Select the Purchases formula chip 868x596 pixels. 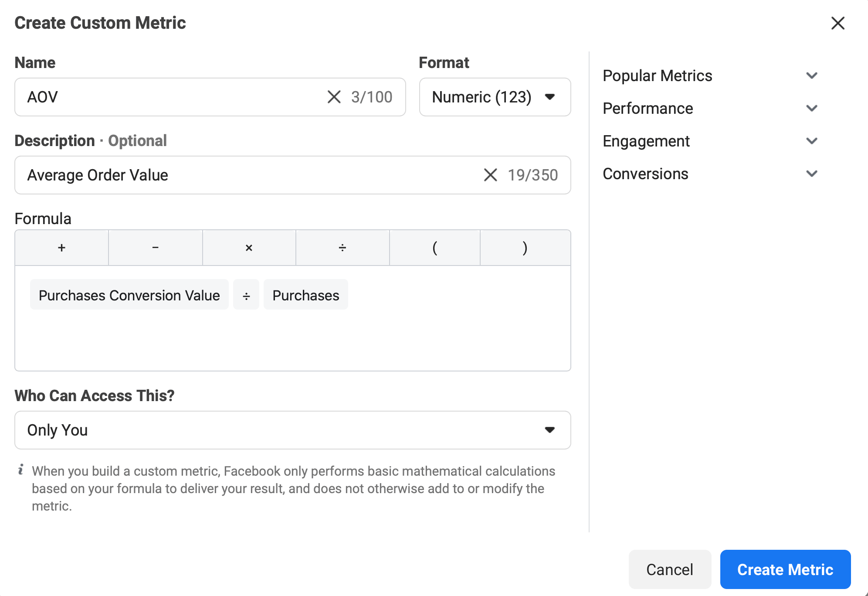[x=305, y=295]
